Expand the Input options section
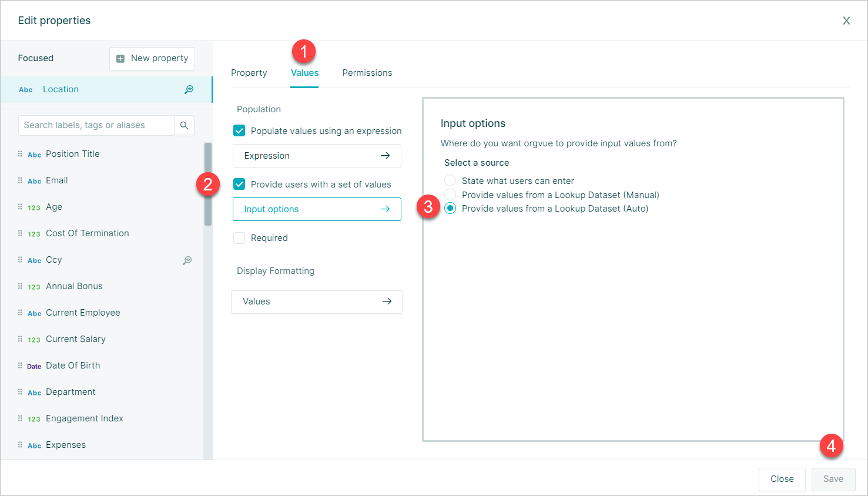This screenshot has height=496, width=868. point(317,209)
